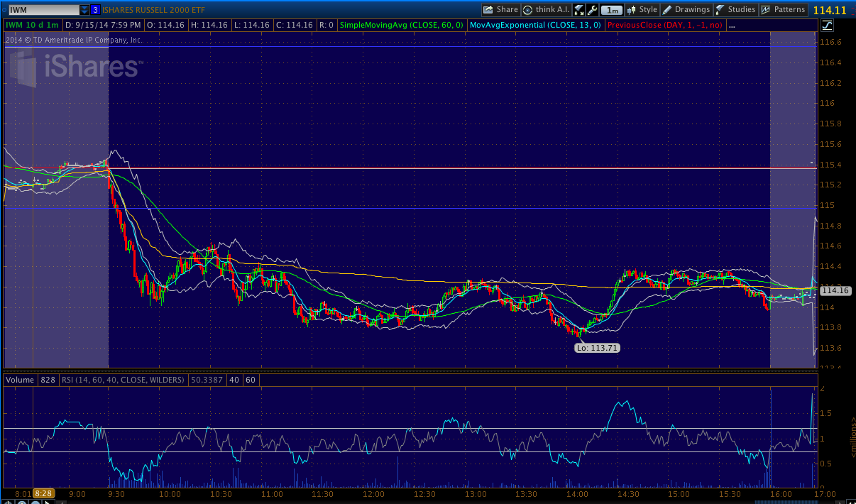The height and width of the screenshot is (504, 856).
Task: Select the SimpleMovingAvg study label
Action: coord(402,26)
